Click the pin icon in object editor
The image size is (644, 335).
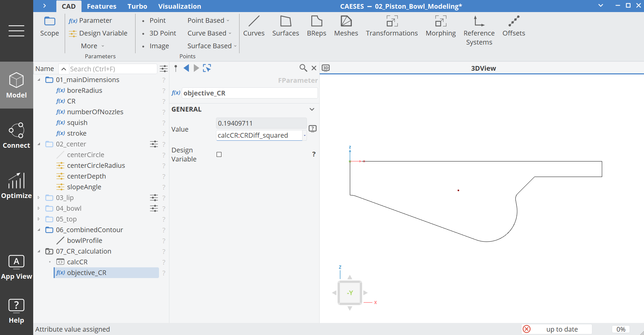[176, 68]
